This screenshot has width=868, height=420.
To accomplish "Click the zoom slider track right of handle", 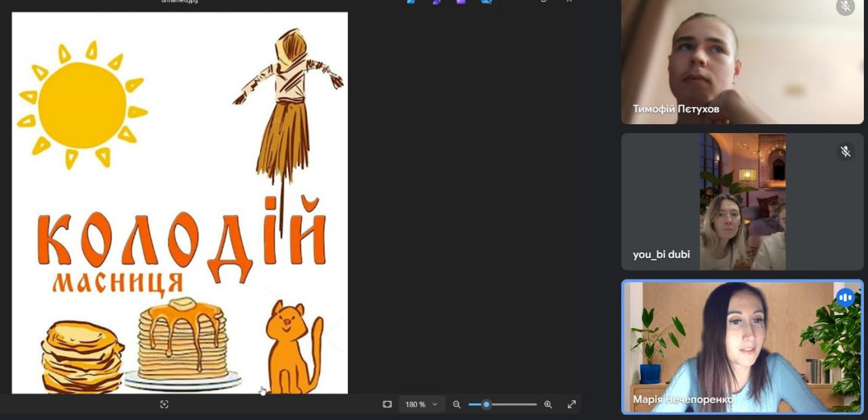I will tap(514, 404).
